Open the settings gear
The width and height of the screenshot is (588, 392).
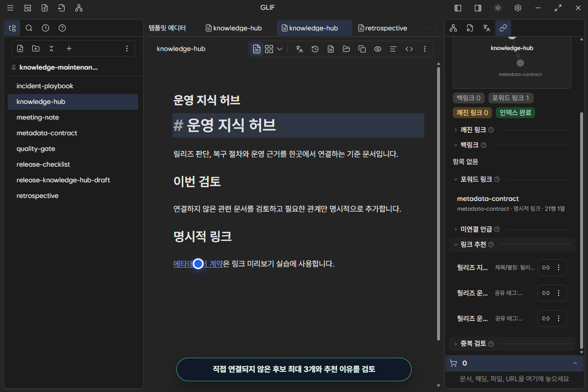(x=518, y=8)
